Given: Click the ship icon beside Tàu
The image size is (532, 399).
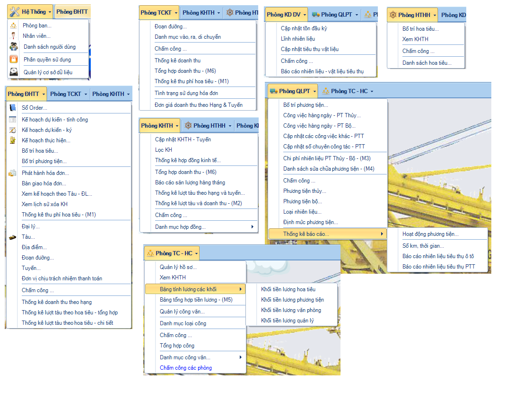Looking at the screenshot, I should (x=13, y=237).
